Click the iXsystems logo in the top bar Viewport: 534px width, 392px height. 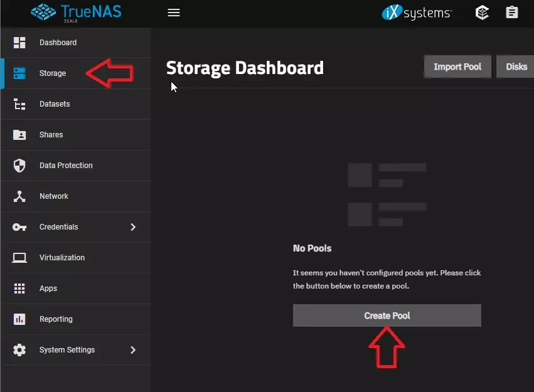pyautogui.click(x=417, y=12)
